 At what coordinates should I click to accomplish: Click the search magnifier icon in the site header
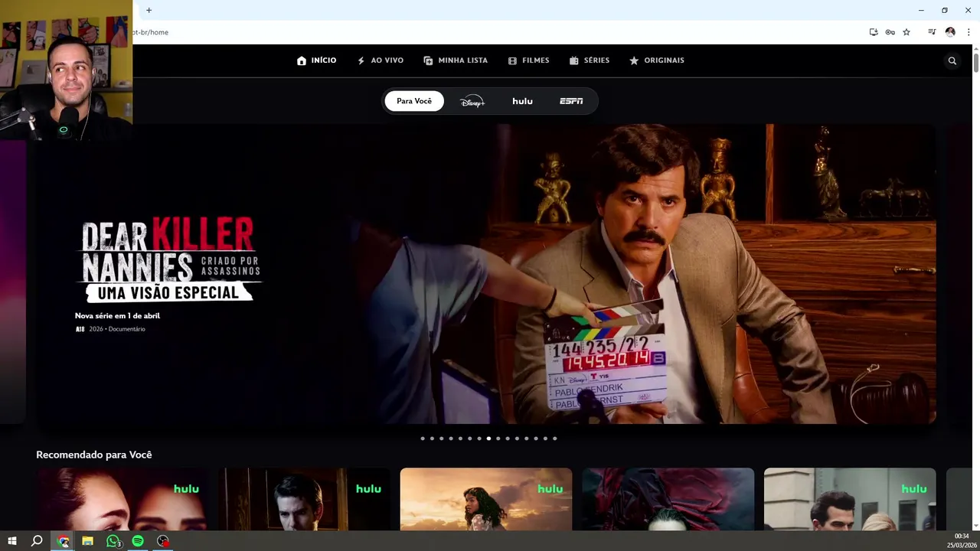click(952, 60)
